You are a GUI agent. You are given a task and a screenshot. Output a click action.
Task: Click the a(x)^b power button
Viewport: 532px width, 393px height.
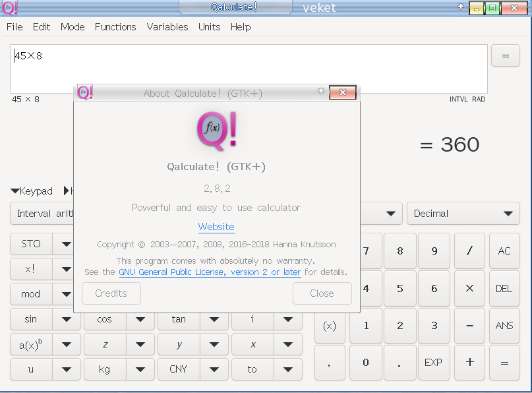point(31,344)
